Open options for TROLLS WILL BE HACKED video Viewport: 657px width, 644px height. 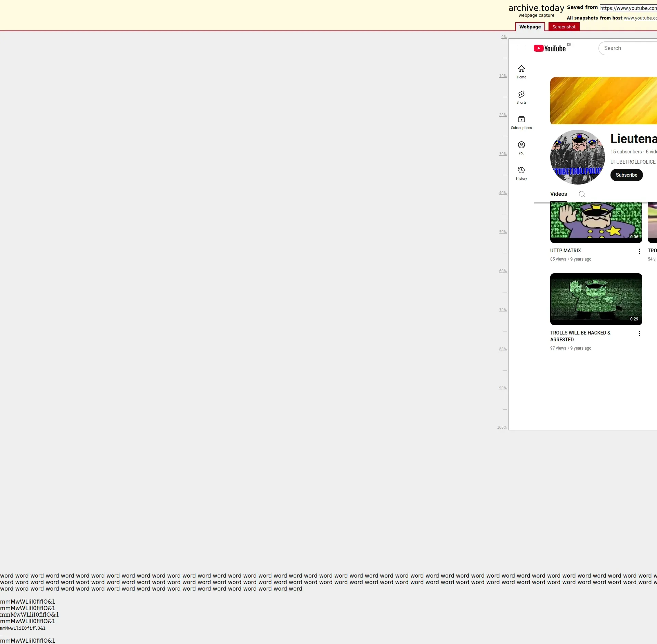point(639,333)
